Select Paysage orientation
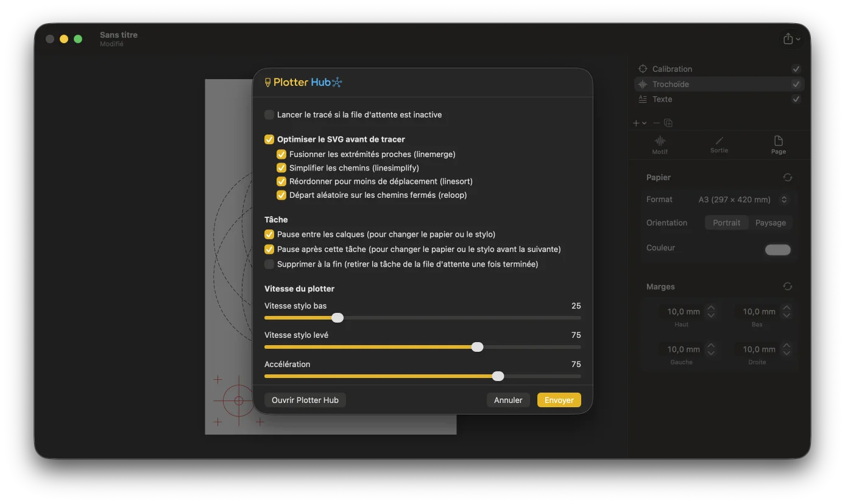 771,223
